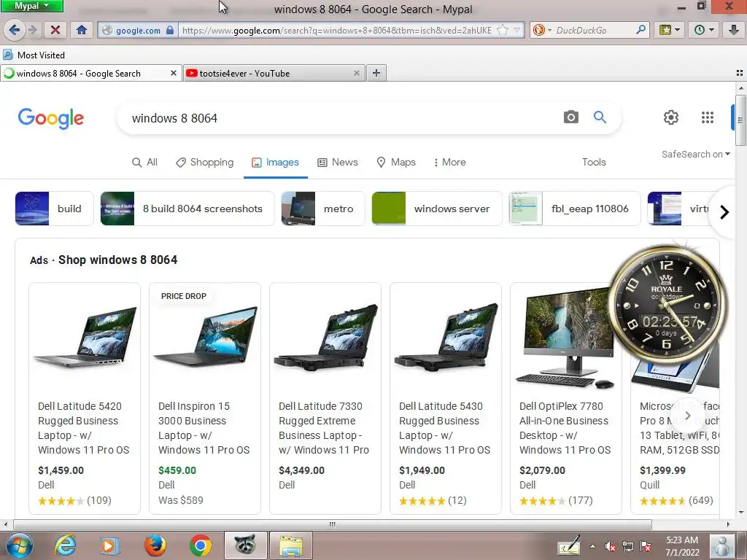Viewport: 747px width, 560px height.
Task: Open the Mypal application menu
Action: (31, 6)
